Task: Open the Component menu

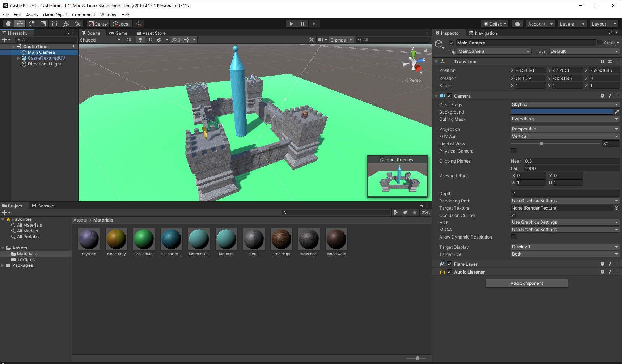Action: click(83, 15)
